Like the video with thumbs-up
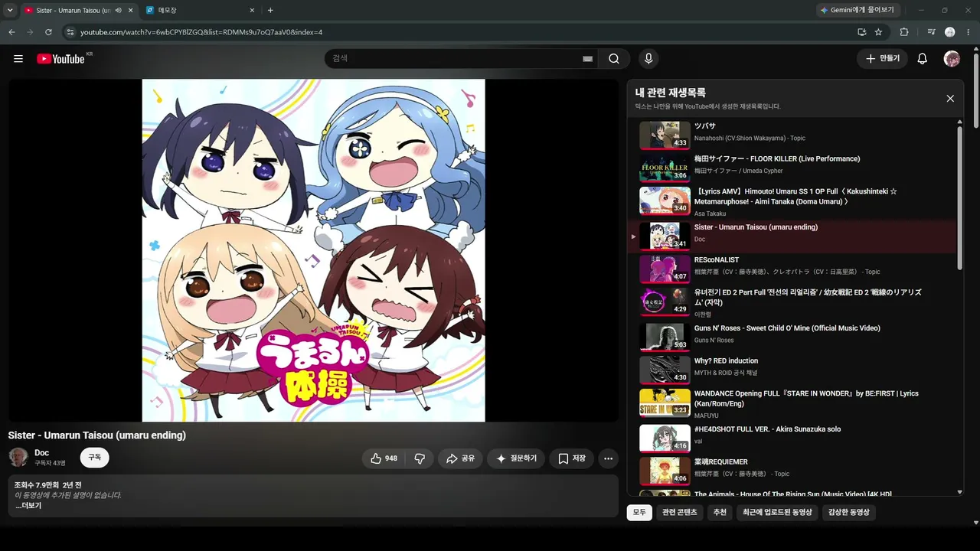 tap(384, 458)
